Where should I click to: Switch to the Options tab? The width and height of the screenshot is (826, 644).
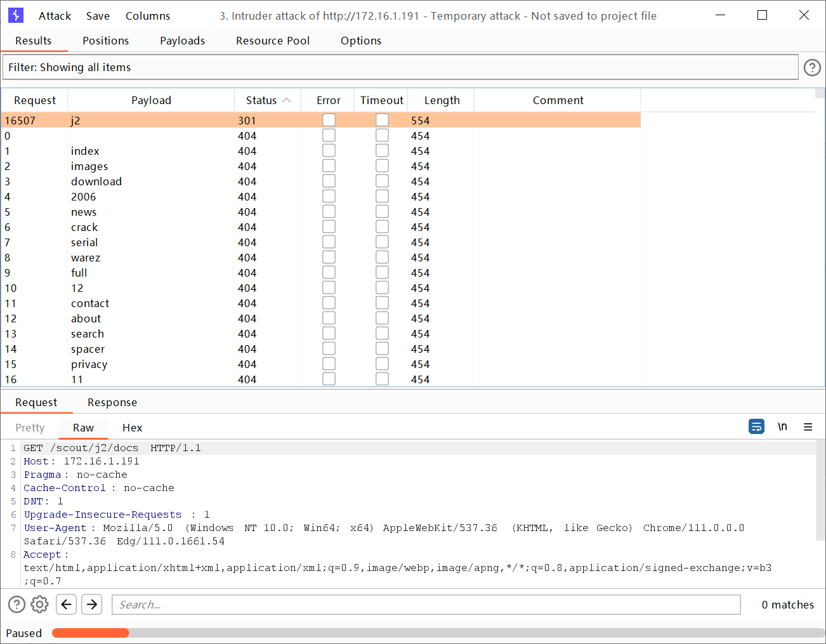click(x=361, y=41)
